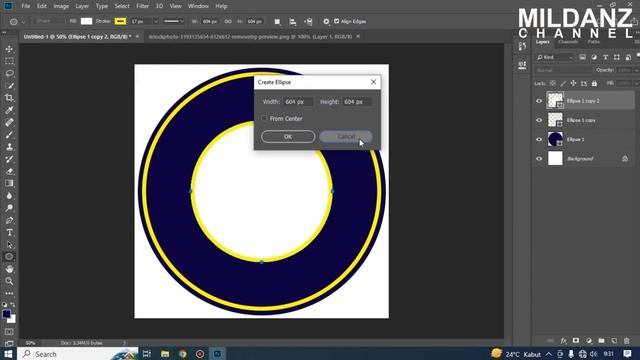The image size is (640, 360).
Task: Filter layers by type layers icon
Action: click(605, 57)
